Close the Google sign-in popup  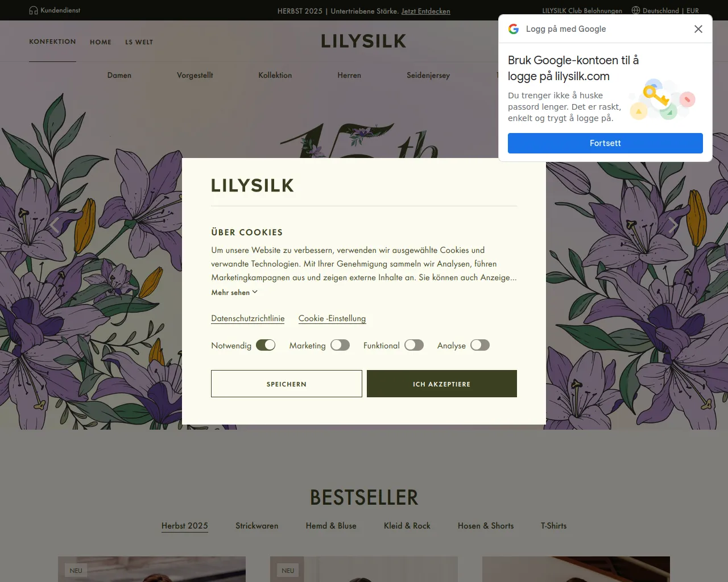(x=698, y=29)
